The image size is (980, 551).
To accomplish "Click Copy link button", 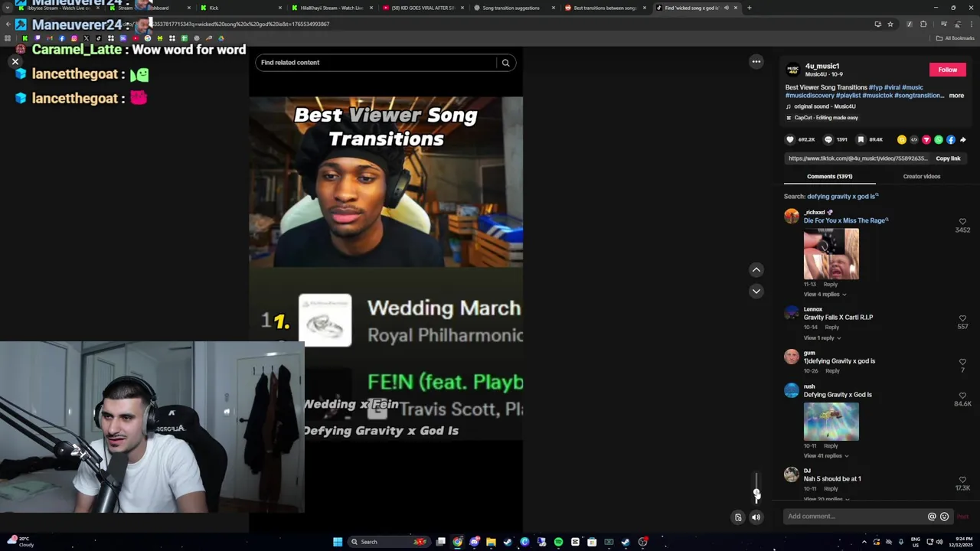I will (948, 158).
